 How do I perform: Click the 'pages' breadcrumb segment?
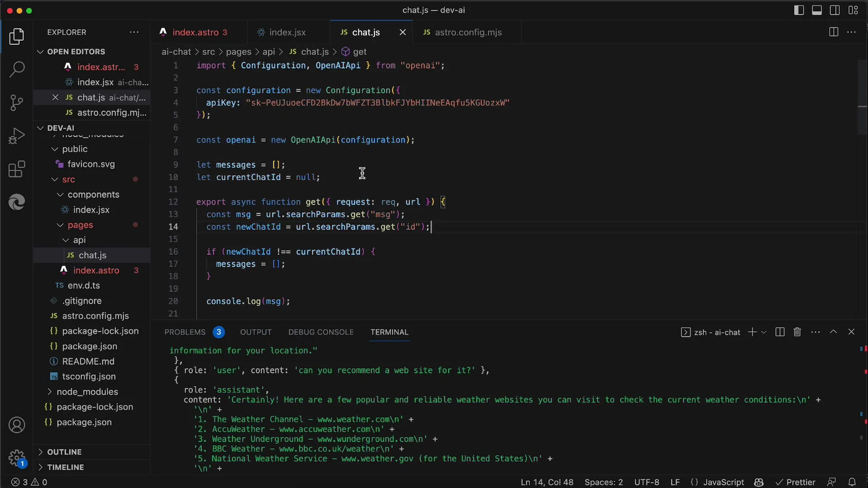point(238,52)
